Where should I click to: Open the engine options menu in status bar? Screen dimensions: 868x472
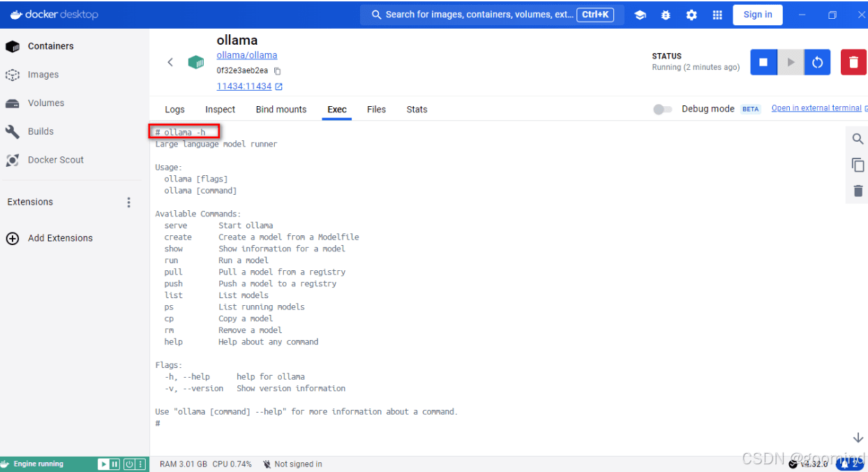[x=140, y=464]
